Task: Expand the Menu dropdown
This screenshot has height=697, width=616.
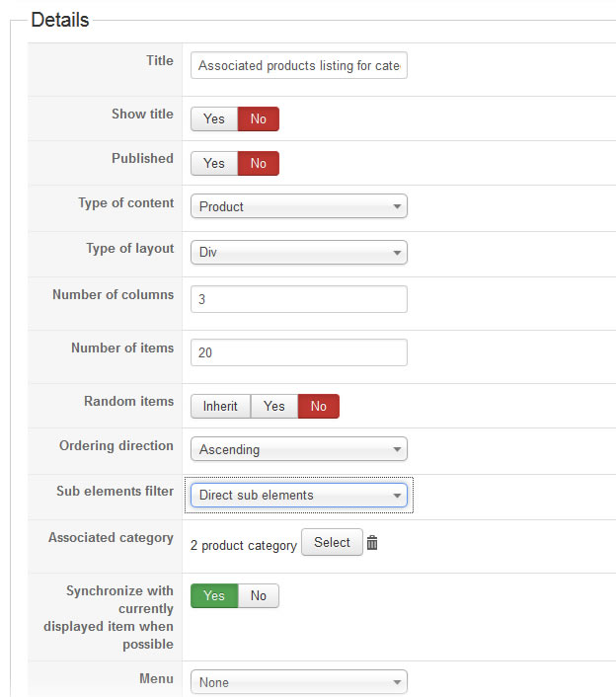Action: (298, 682)
